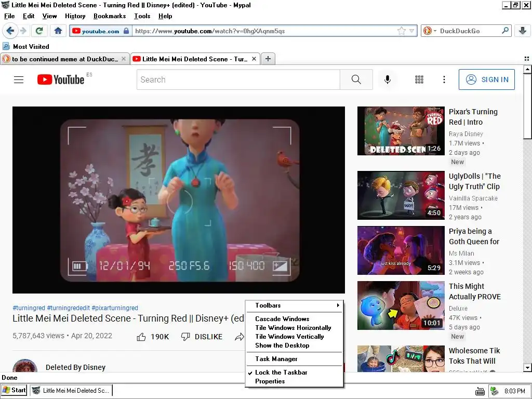This screenshot has height=399, width=532.
Task: Click the page scrollbar up arrow
Action: [x=527, y=70]
